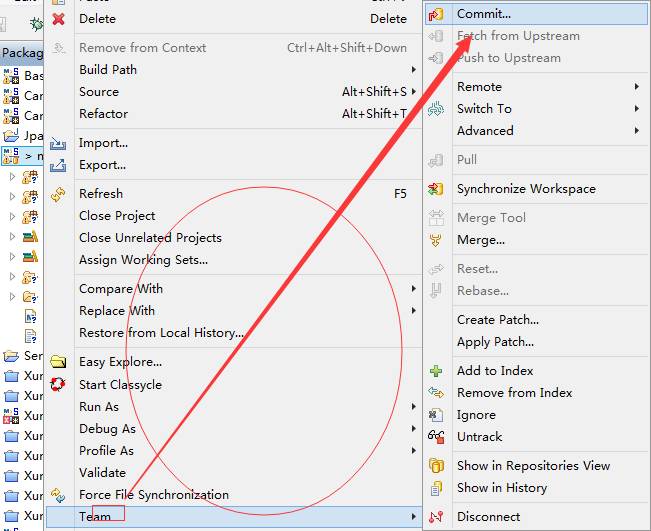The height and width of the screenshot is (531, 651).
Task: Expand the Build Path submenu arrow
Action: coord(414,70)
